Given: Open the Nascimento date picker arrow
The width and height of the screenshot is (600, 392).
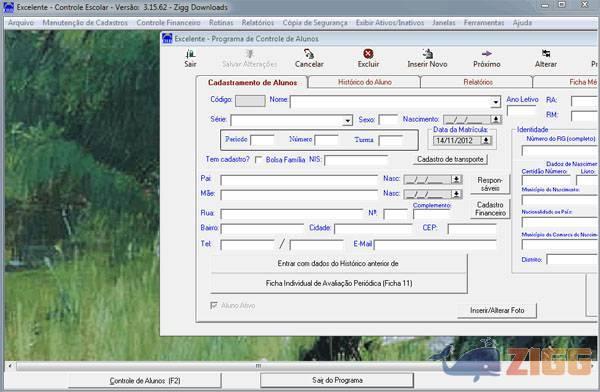Looking at the screenshot, I should pyautogui.click(x=496, y=119).
